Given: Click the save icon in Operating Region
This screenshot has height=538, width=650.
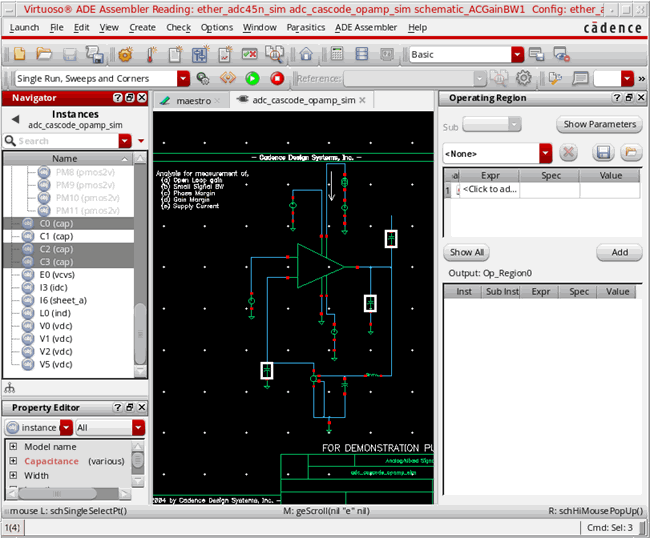Looking at the screenshot, I should [x=603, y=153].
